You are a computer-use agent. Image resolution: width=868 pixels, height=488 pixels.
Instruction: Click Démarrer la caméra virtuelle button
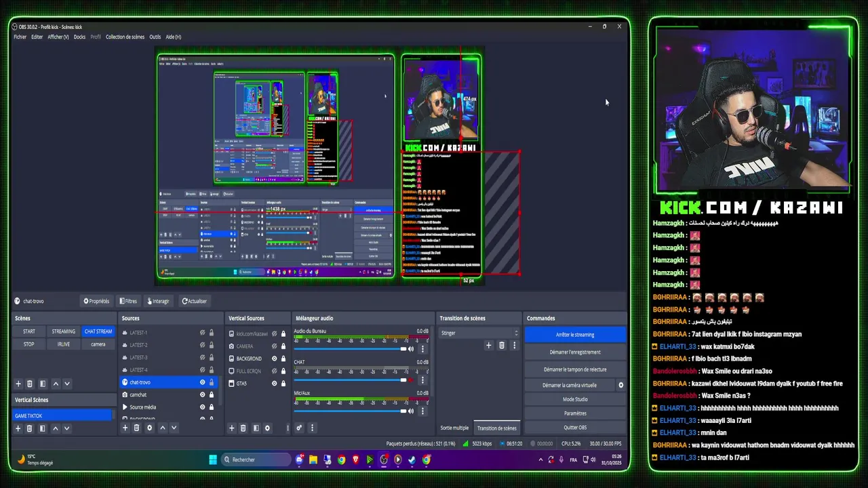coord(570,385)
